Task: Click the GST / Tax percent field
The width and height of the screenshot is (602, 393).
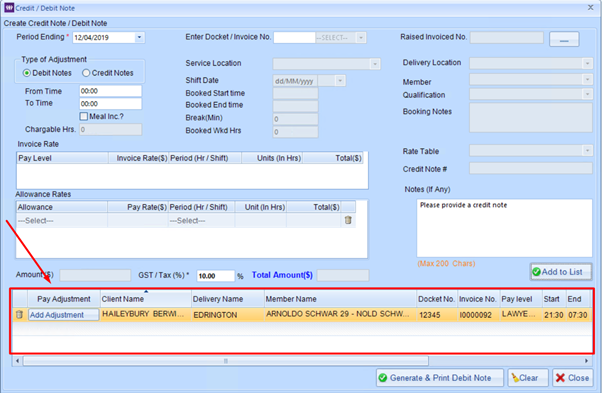Action: point(215,276)
